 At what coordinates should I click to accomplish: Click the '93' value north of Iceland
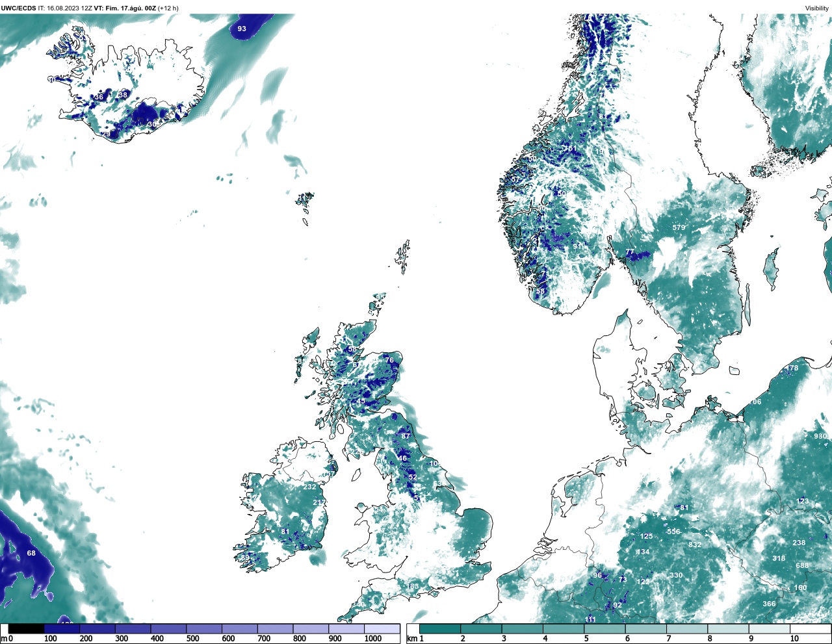point(242,29)
